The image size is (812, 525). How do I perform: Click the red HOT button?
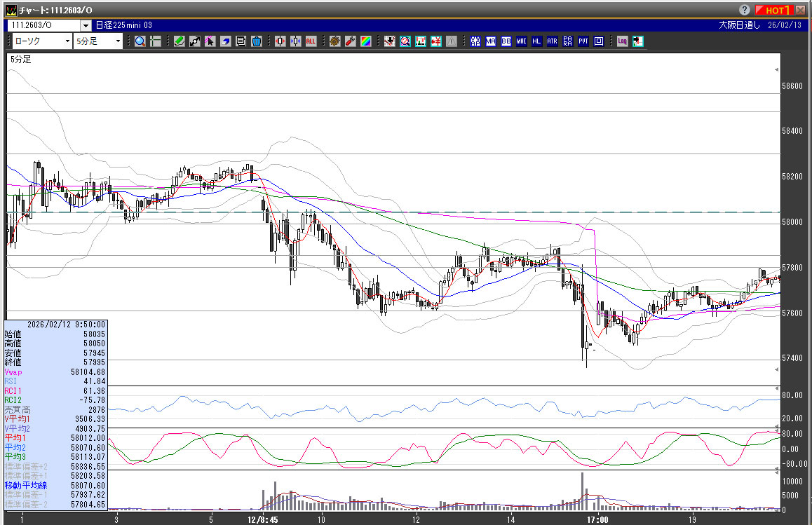click(x=777, y=10)
